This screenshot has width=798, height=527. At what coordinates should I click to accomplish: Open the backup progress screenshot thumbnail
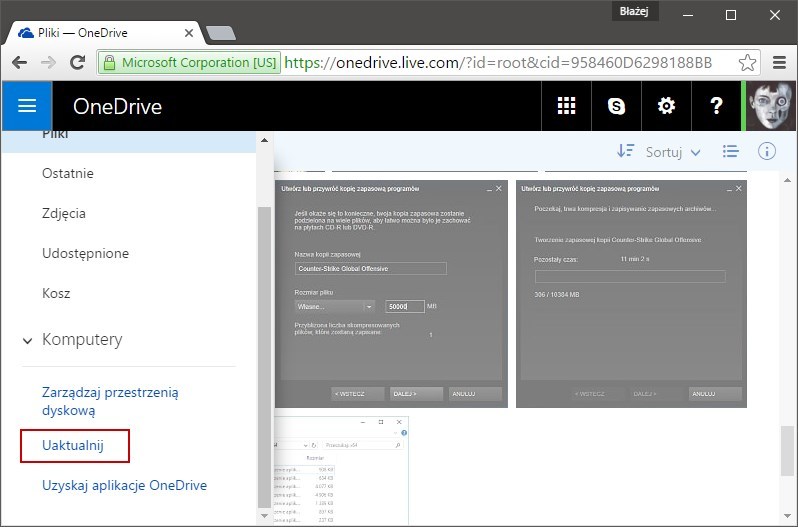coord(631,294)
